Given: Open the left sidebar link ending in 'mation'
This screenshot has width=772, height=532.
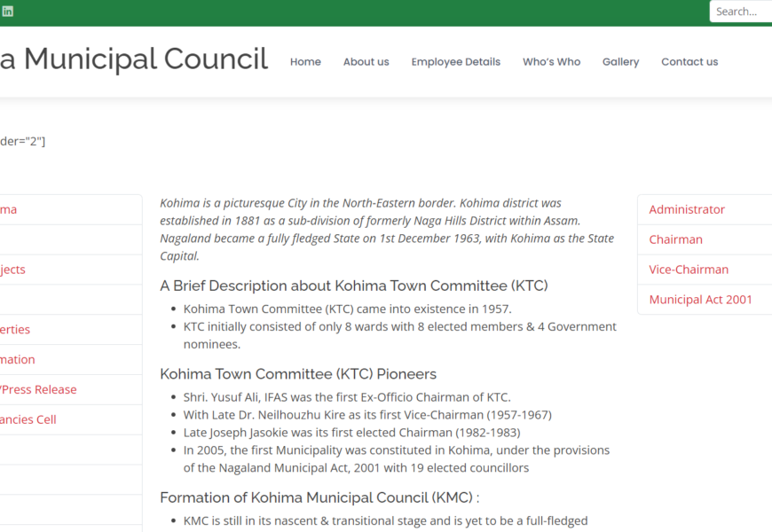Looking at the screenshot, I should [17, 360].
